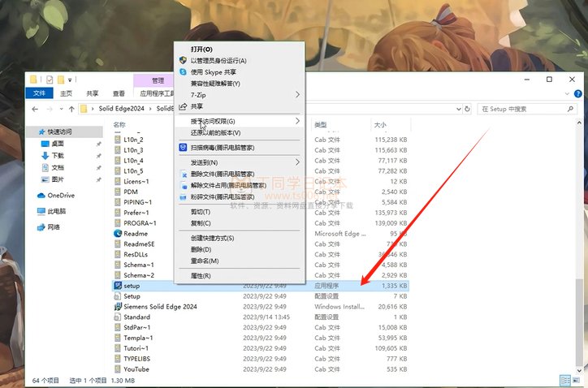Select the Tutori~1 cab file

click(x=261, y=348)
